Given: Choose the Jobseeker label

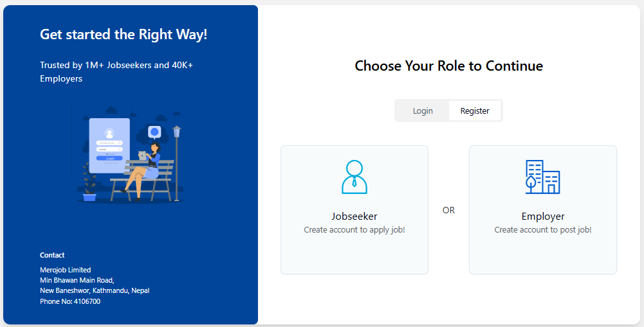Looking at the screenshot, I should point(354,217).
